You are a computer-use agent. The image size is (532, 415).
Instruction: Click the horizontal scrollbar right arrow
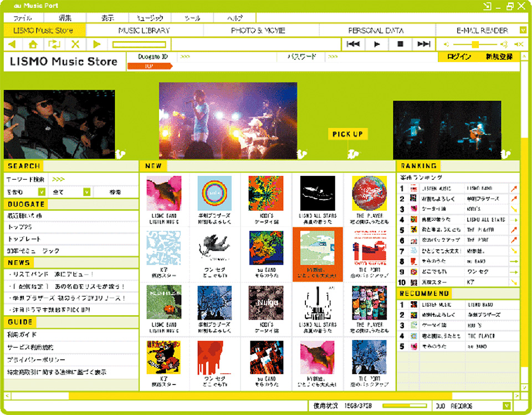coord(516,396)
